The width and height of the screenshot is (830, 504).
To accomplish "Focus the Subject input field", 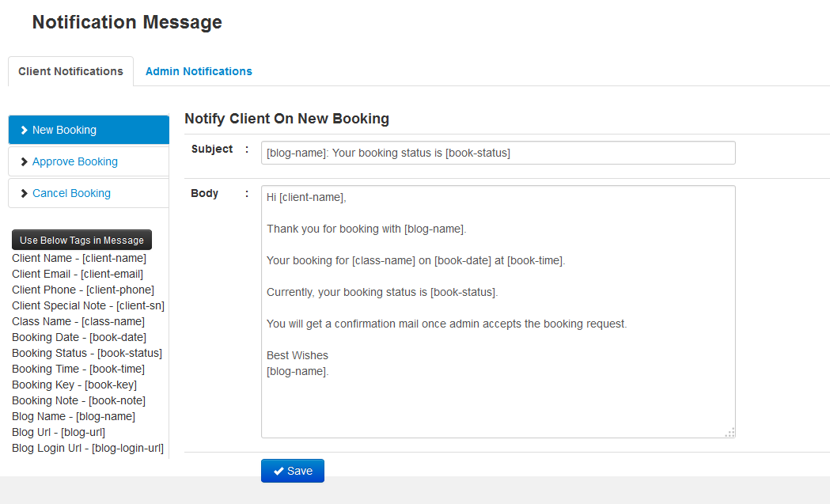I will tap(498, 153).
